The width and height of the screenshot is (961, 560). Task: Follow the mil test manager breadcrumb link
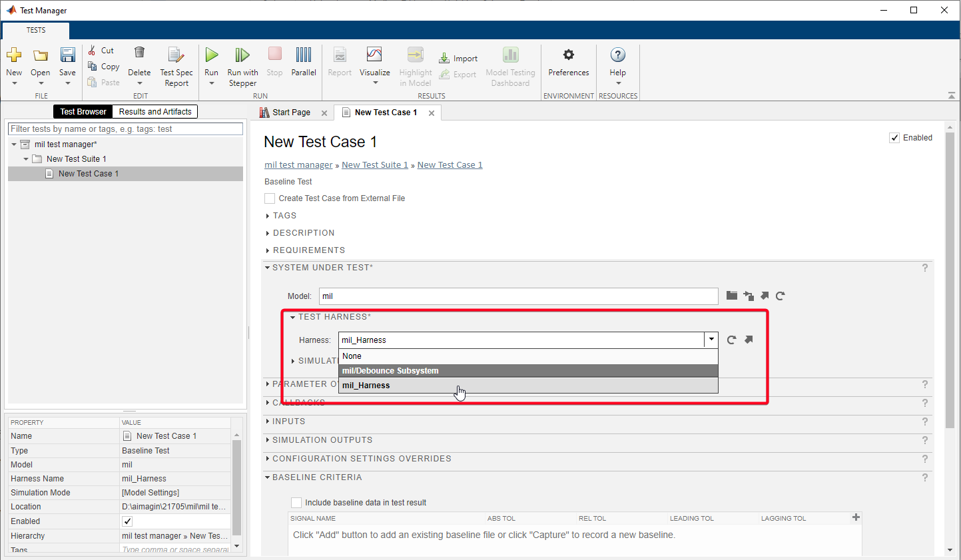[x=298, y=165]
